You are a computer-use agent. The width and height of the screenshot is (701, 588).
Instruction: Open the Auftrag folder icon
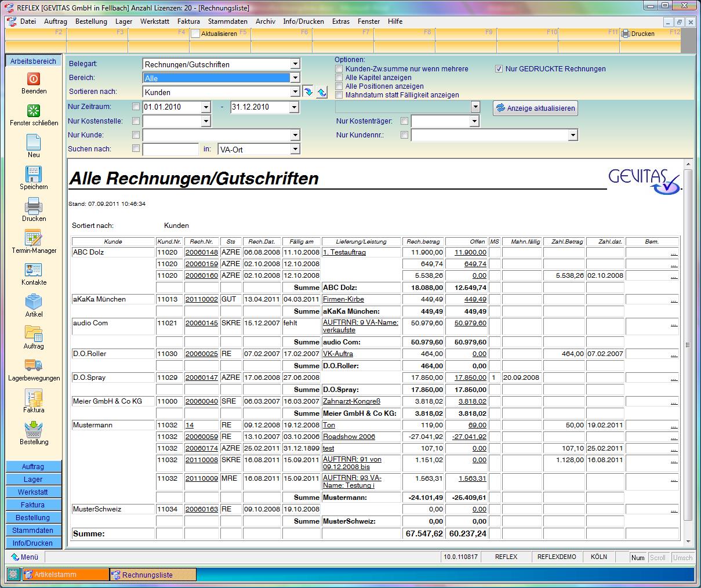pos(34,334)
